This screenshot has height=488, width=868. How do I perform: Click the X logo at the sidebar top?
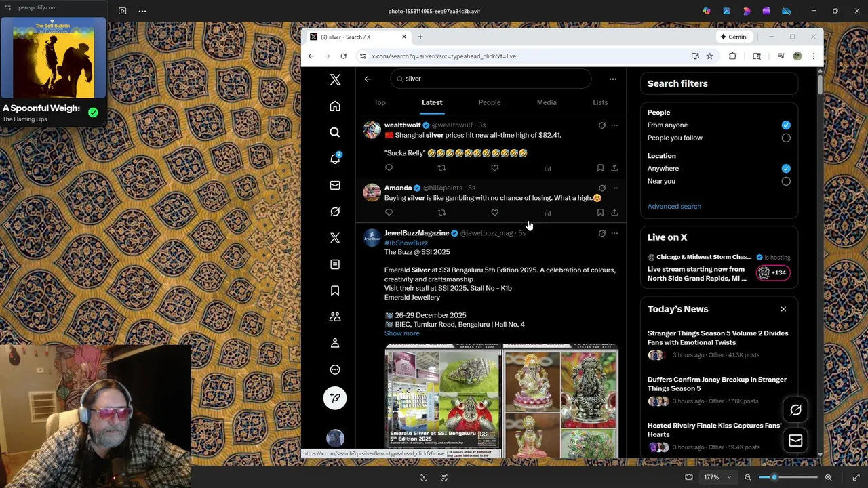tap(335, 80)
